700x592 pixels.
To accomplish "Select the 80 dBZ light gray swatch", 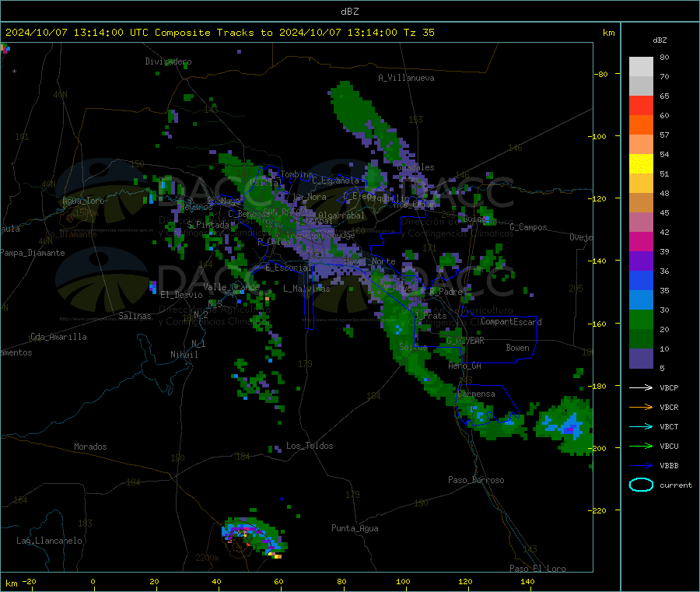I will pos(641,67).
